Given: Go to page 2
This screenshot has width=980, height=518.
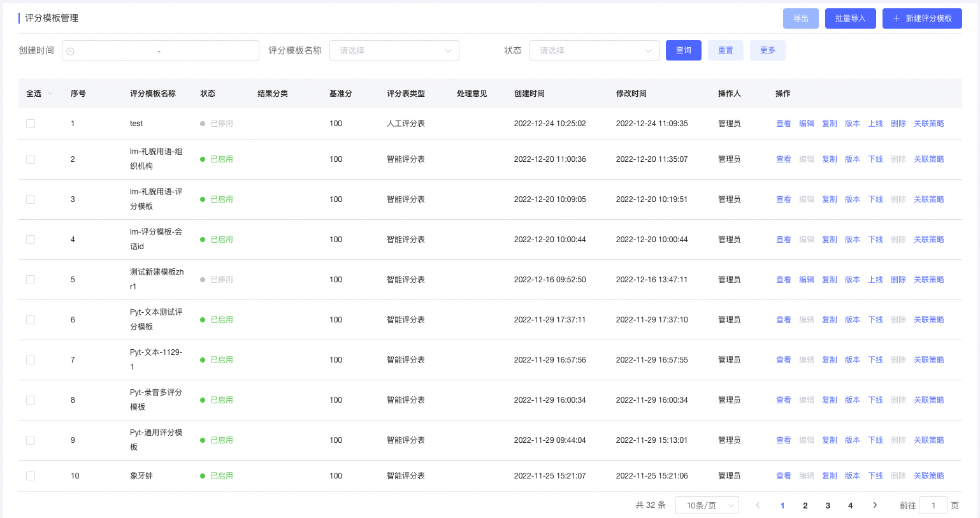Looking at the screenshot, I should pyautogui.click(x=805, y=505).
